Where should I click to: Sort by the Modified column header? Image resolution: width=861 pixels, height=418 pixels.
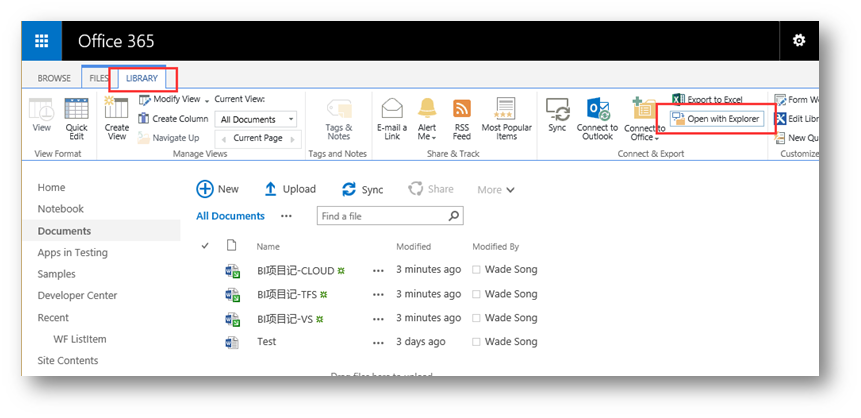[x=413, y=247]
